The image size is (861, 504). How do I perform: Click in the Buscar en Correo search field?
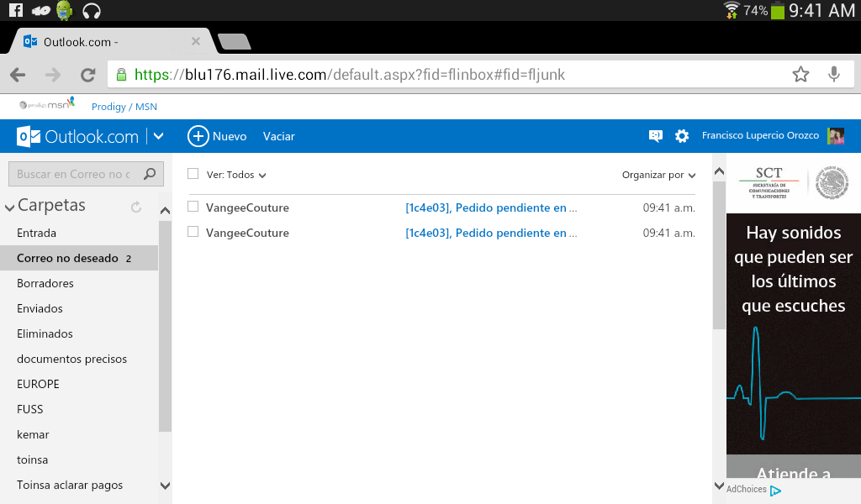74,175
